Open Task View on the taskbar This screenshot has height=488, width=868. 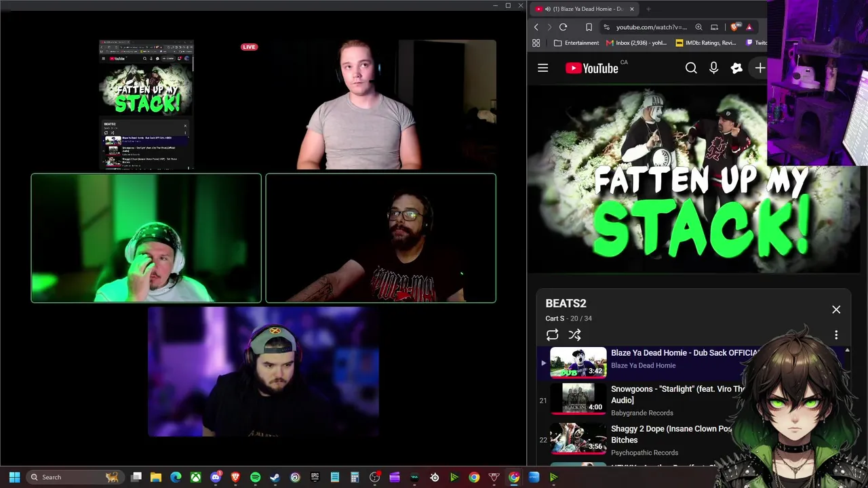pyautogui.click(x=136, y=477)
